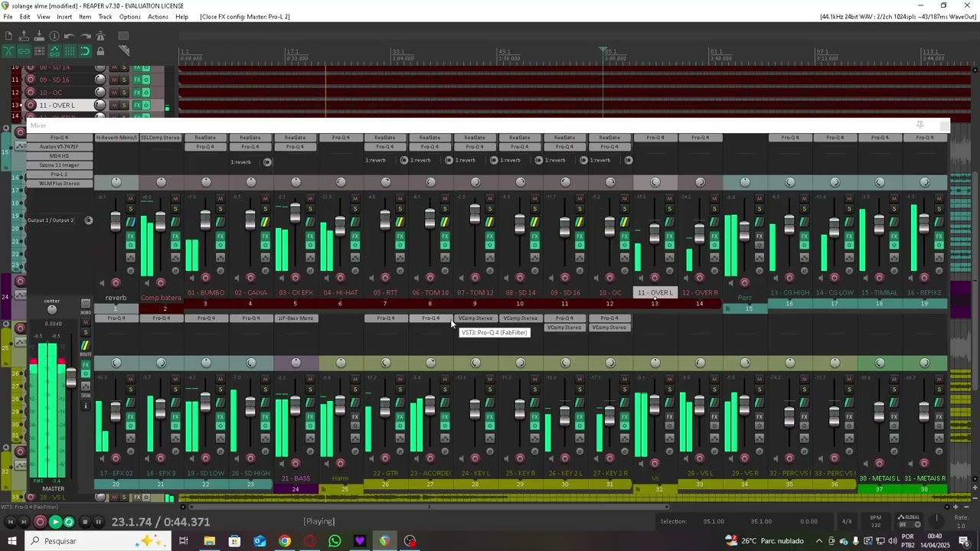Click the BPM tempo field

875,521
